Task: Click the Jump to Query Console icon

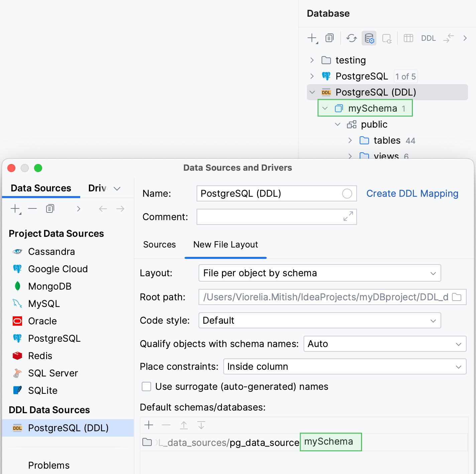Action: [448, 38]
